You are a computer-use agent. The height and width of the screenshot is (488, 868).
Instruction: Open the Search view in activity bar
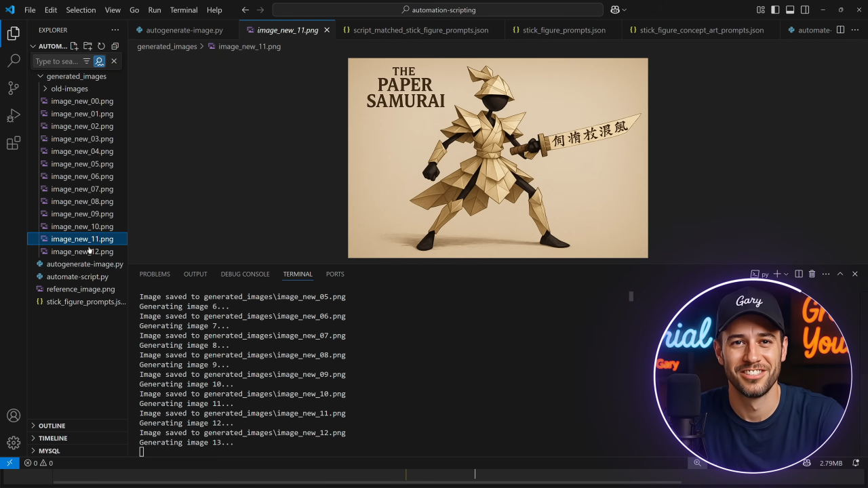14,61
